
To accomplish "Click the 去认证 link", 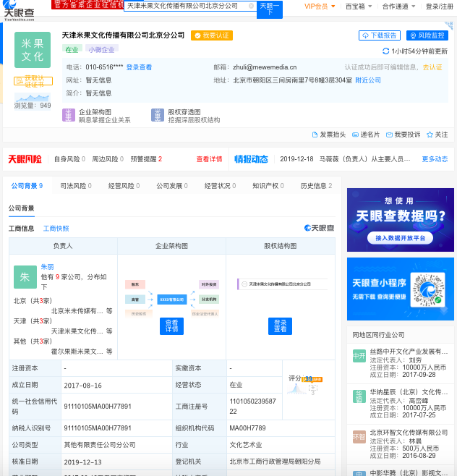I will click(x=432, y=67).
